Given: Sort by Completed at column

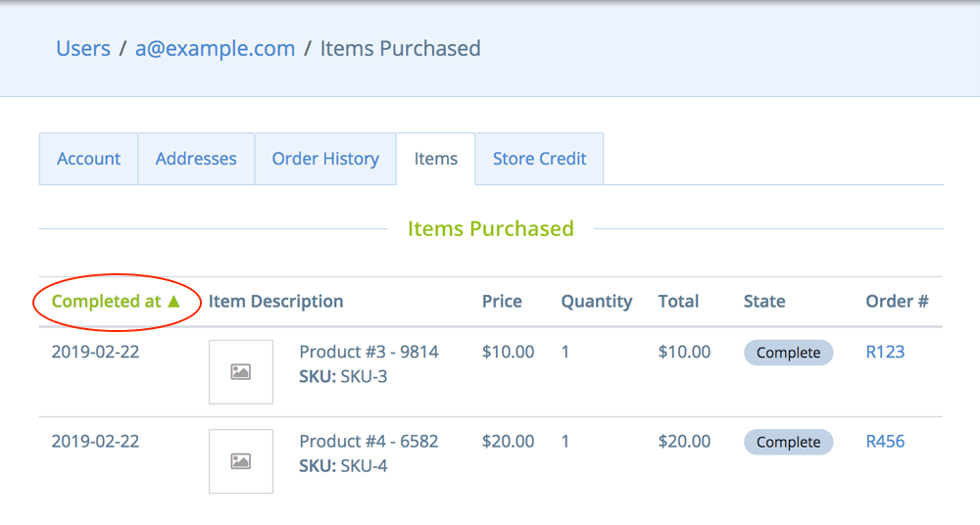Looking at the screenshot, I should [x=106, y=302].
